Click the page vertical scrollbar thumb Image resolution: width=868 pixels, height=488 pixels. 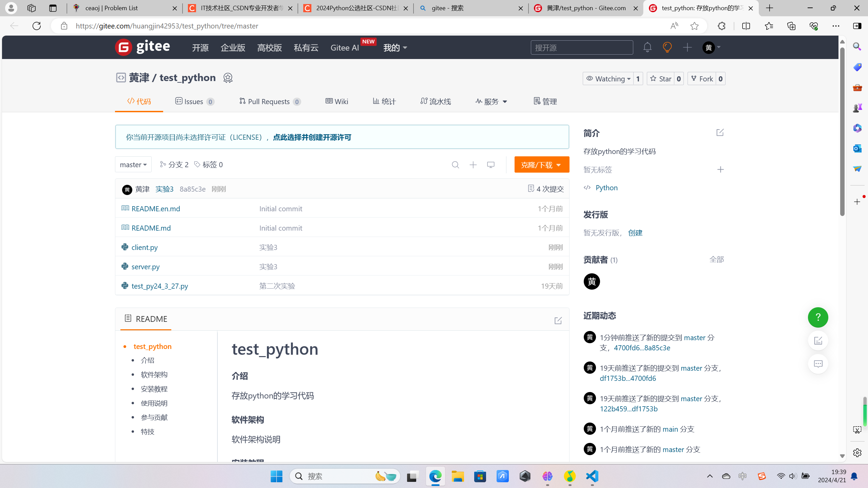(842, 132)
